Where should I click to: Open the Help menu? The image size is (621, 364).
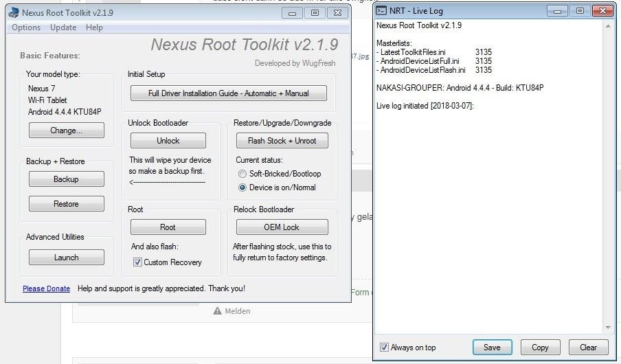[x=94, y=27]
